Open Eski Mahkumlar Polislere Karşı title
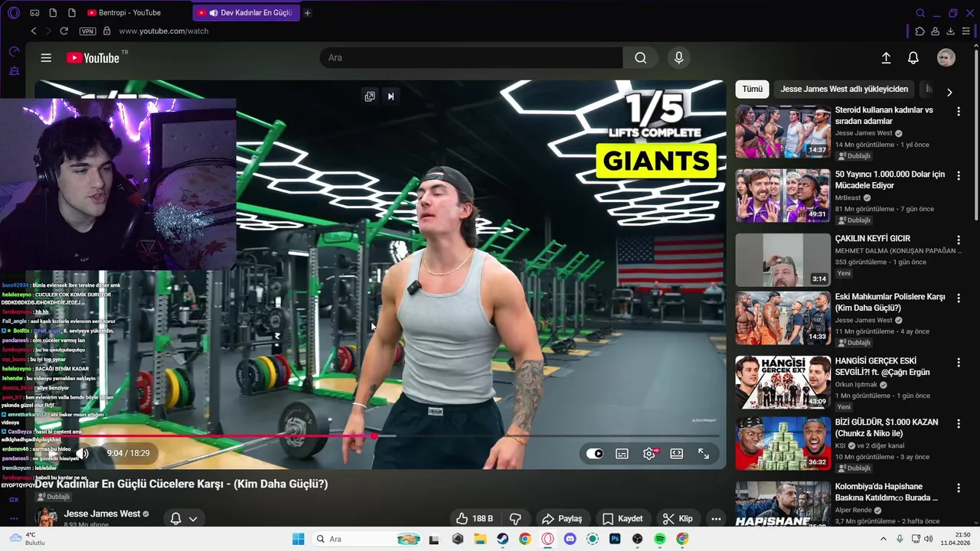980x551 pixels. pyautogui.click(x=890, y=302)
